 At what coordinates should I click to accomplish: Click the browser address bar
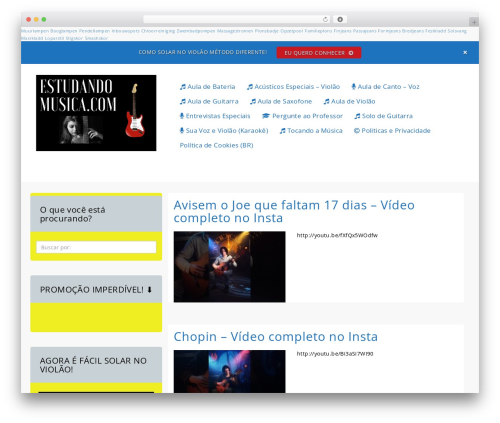coord(237,19)
